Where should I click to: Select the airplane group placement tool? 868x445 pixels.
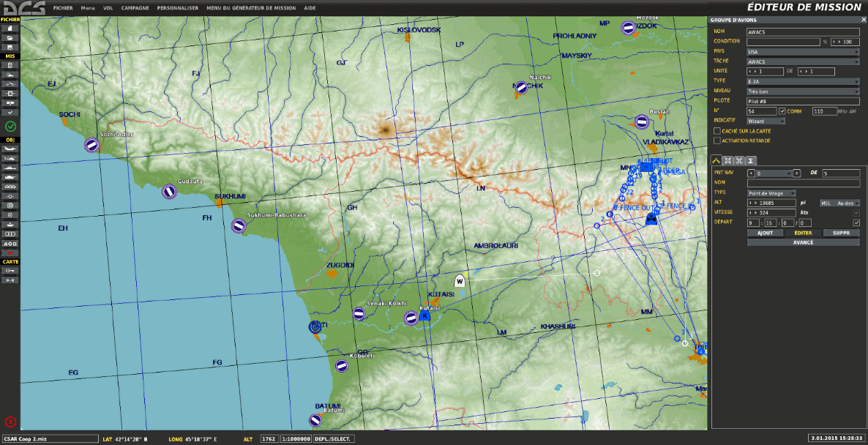pyautogui.click(x=10, y=148)
